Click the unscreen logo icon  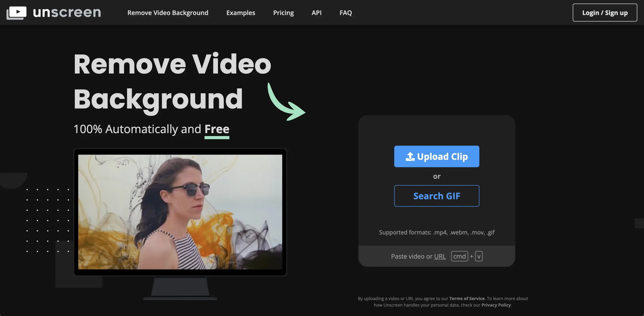(x=17, y=13)
